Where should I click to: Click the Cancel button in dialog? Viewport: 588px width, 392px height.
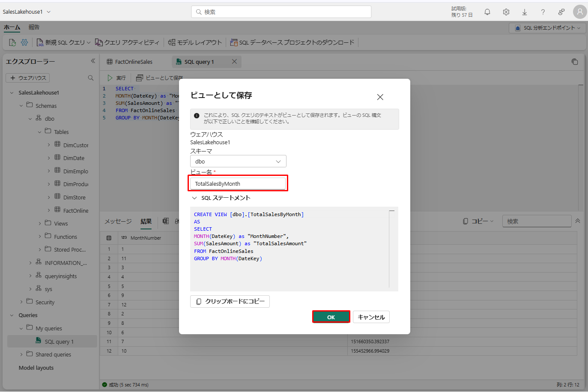[371, 317]
